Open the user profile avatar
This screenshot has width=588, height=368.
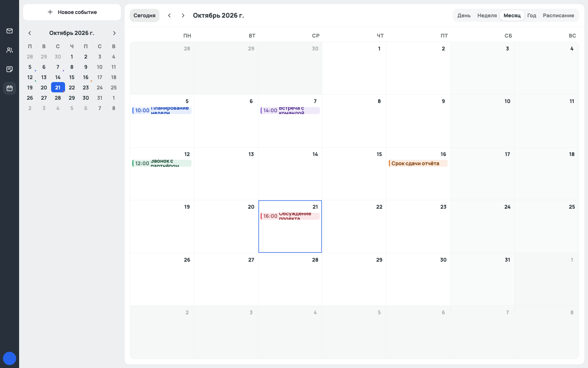pyautogui.click(x=10, y=358)
